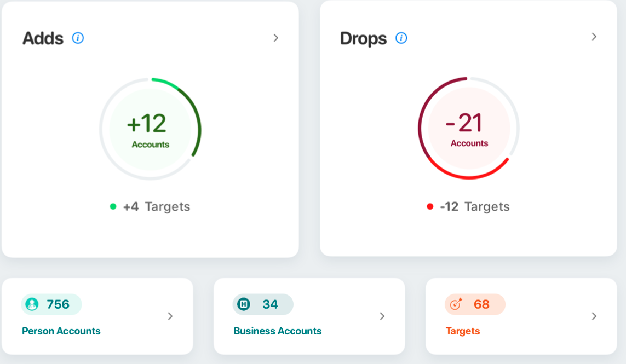Click the -21 Accounts red progress ring
Screen dimensions: 626x364
pos(469,128)
